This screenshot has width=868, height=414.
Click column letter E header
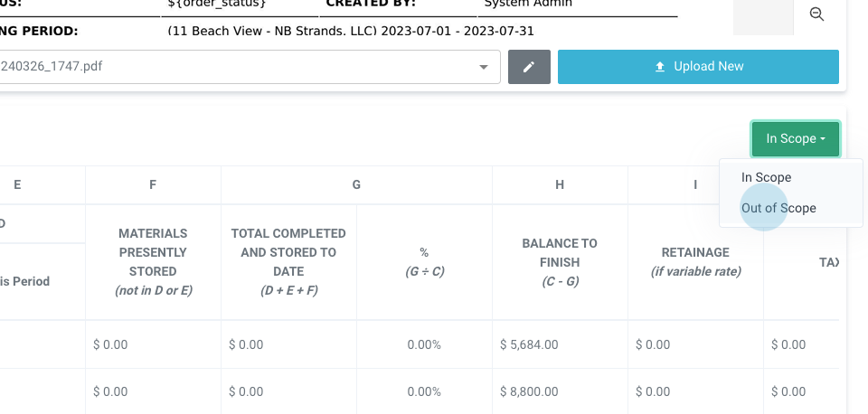17,185
